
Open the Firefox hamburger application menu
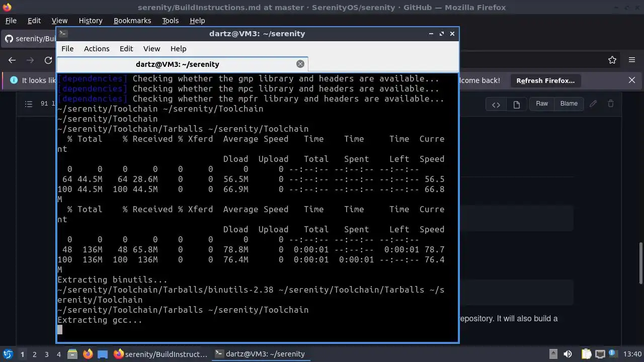(x=632, y=60)
